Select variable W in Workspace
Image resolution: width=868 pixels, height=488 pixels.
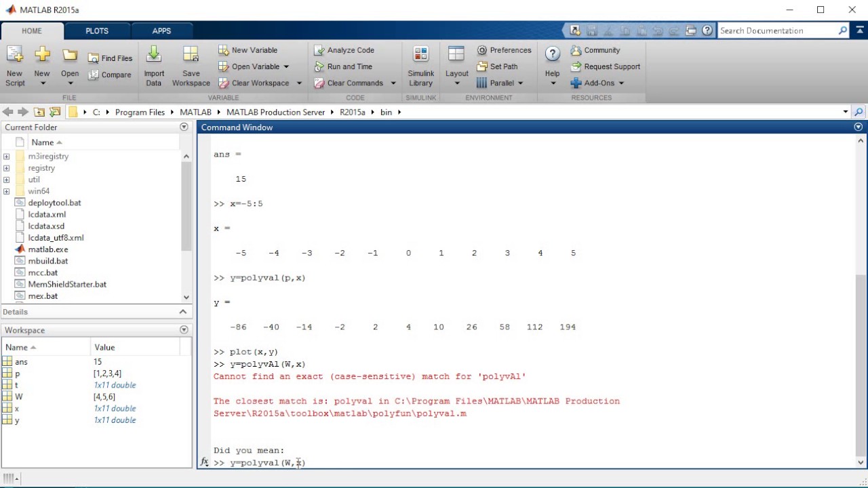(x=19, y=396)
